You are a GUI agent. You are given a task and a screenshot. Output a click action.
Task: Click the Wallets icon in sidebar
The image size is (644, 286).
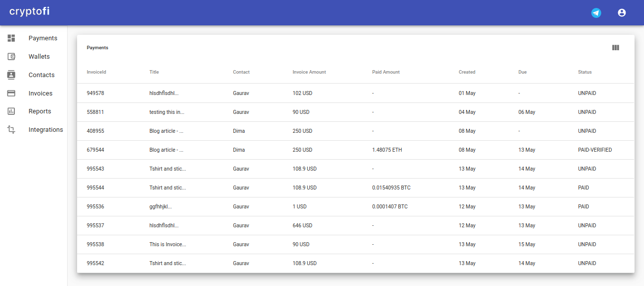point(11,57)
